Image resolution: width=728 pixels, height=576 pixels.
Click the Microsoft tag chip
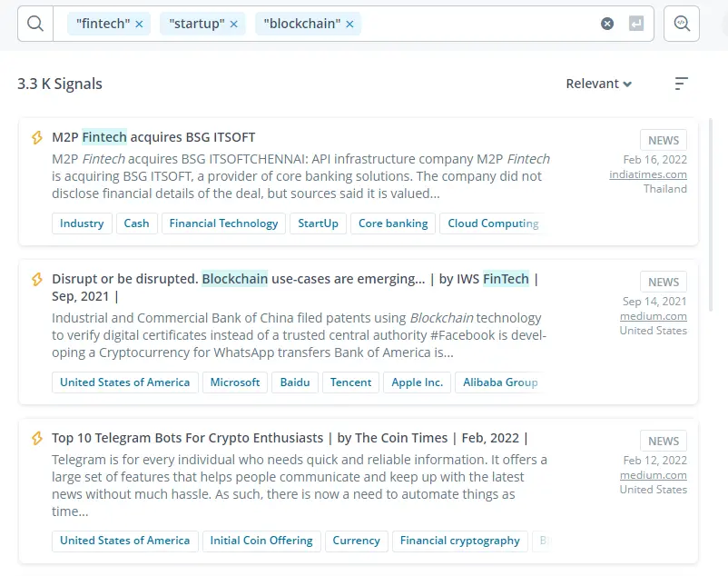(x=235, y=382)
